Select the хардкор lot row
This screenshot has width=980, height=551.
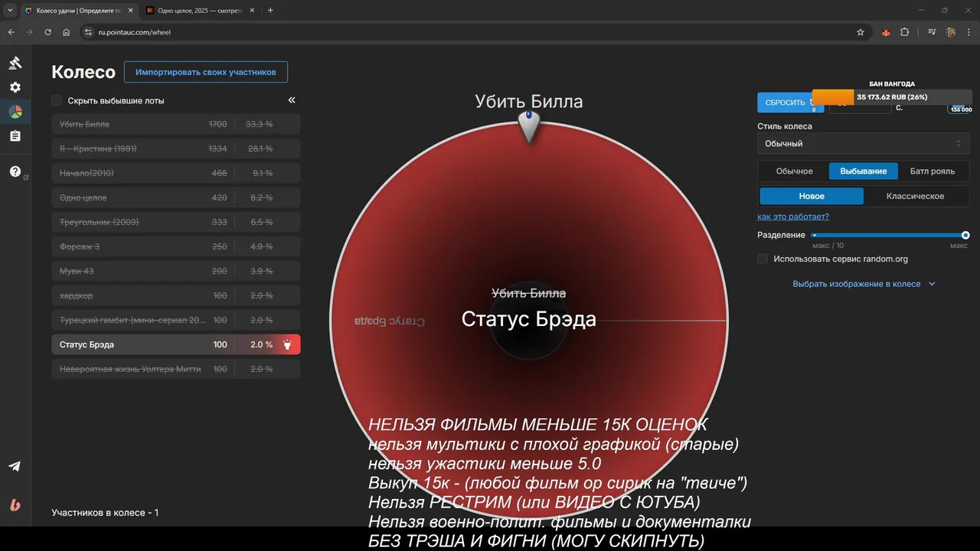(x=176, y=295)
